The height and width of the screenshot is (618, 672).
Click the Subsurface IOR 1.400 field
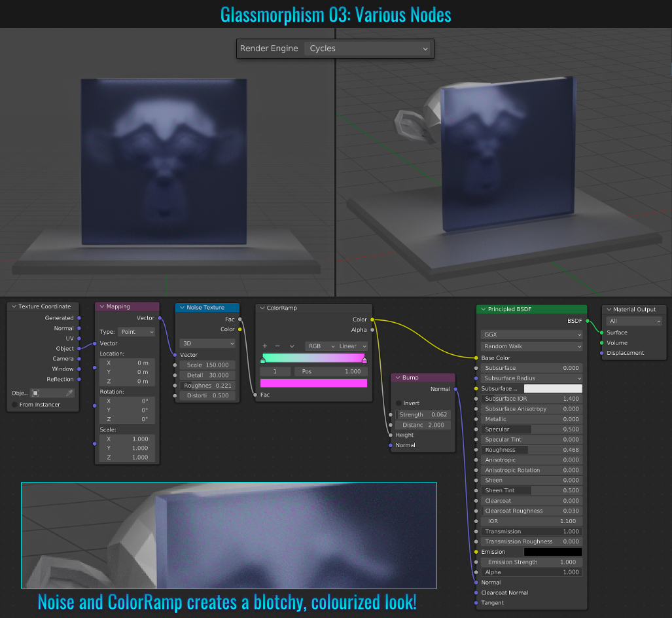click(531, 399)
